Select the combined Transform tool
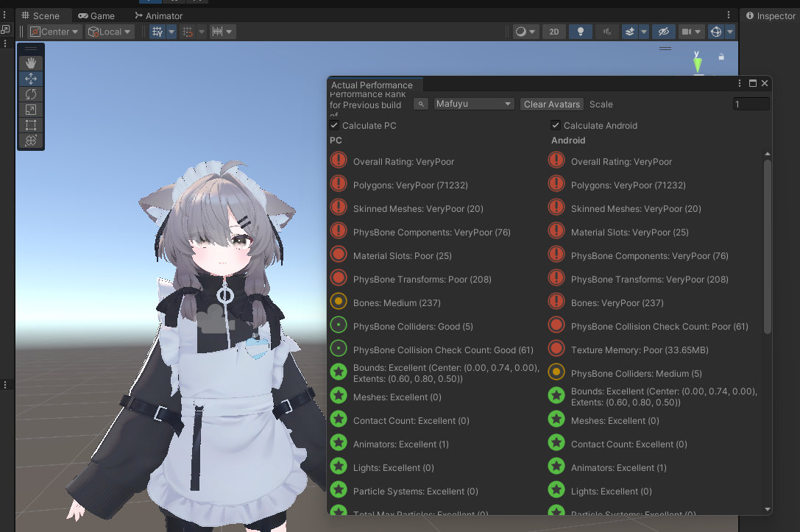Viewport: 800px width, 532px height. click(x=31, y=141)
